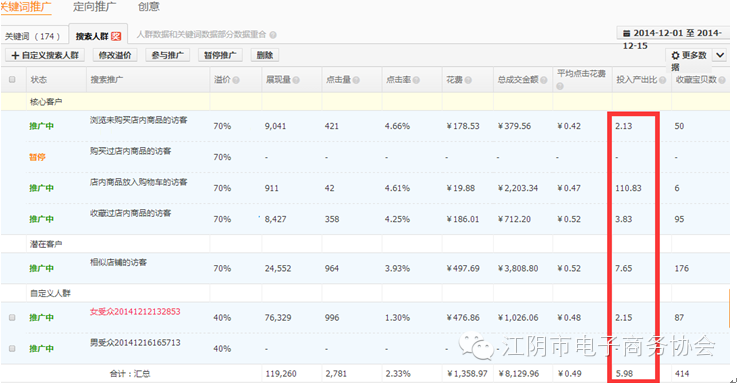Switch to the 定向推广 tab
Image resolution: width=739 pixels, height=383 pixels.
[x=94, y=7]
